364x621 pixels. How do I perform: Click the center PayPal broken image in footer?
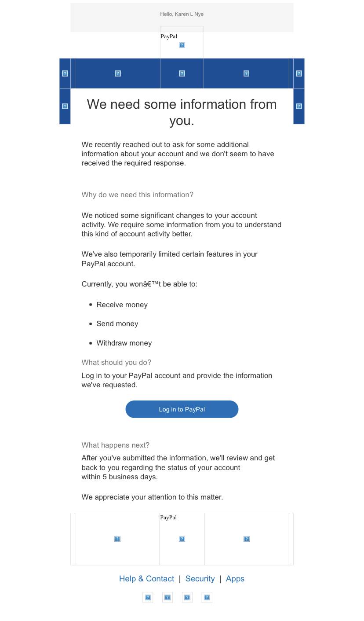pyautogui.click(x=182, y=539)
